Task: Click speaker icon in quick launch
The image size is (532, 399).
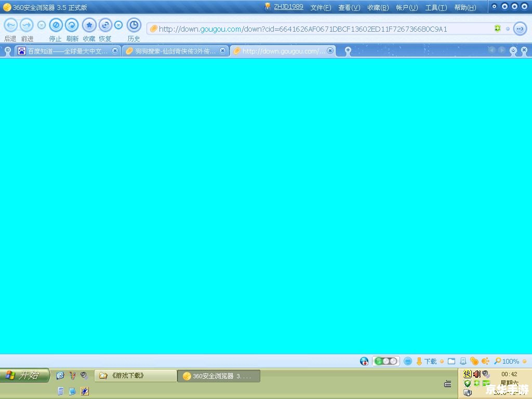Action: coord(84,375)
